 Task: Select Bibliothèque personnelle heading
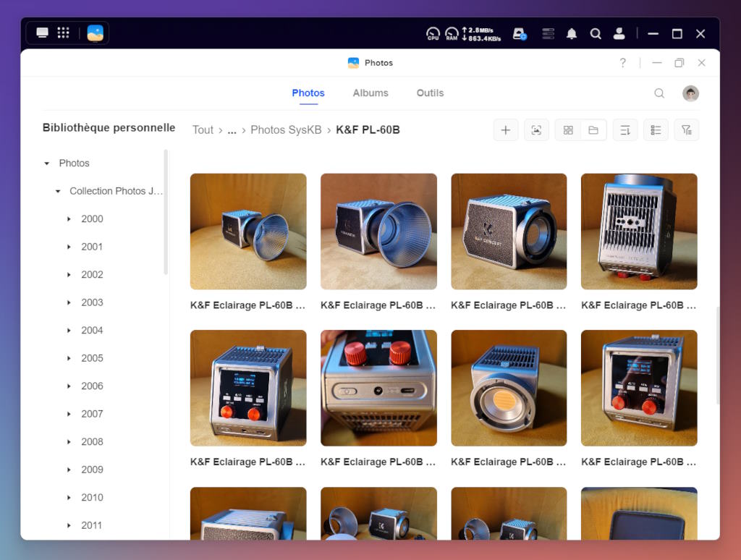pos(109,127)
